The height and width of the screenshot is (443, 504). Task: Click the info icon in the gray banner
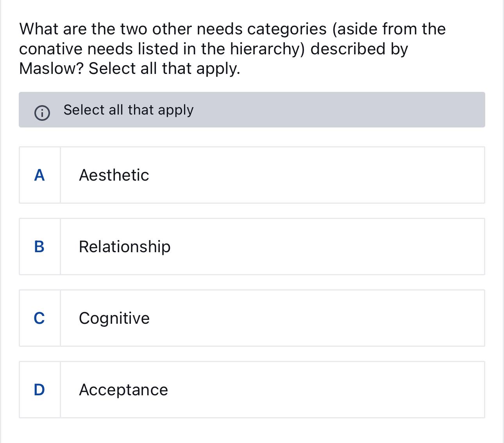42,113
